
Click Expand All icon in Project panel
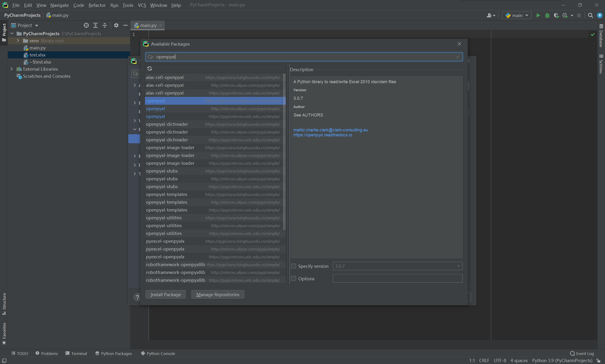tap(95, 25)
